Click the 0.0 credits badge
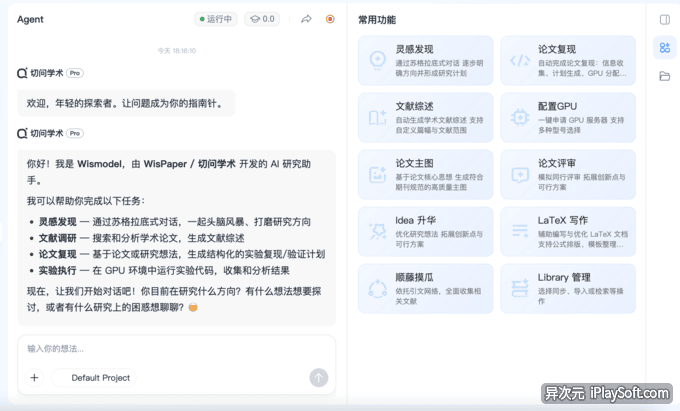Image resolution: width=680 pixels, height=411 pixels. [x=262, y=19]
